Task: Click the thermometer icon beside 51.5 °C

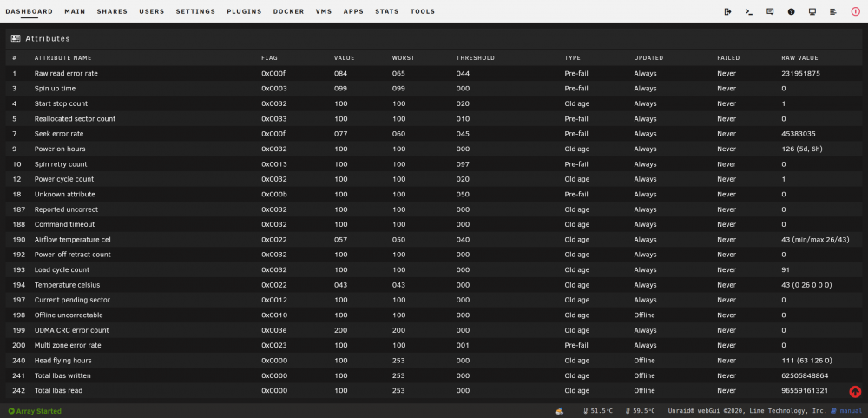Action: click(x=586, y=411)
